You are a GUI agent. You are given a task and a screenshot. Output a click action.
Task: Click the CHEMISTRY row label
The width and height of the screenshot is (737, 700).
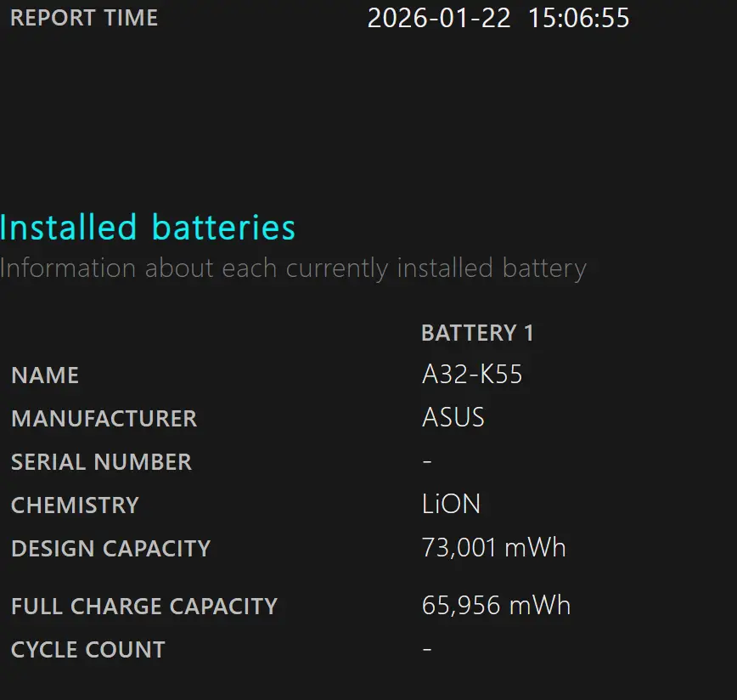click(x=75, y=505)
